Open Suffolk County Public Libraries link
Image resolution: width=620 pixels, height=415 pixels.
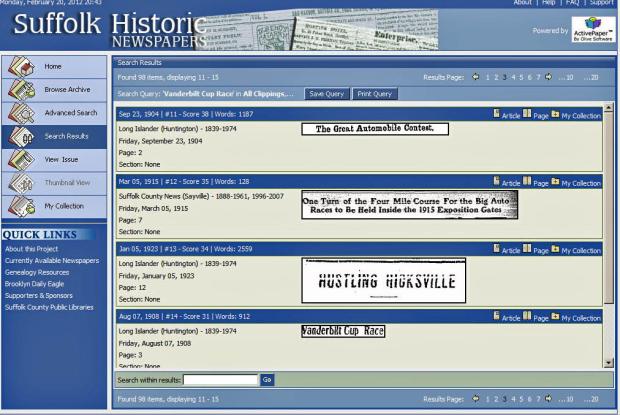[x=49, y=307]
